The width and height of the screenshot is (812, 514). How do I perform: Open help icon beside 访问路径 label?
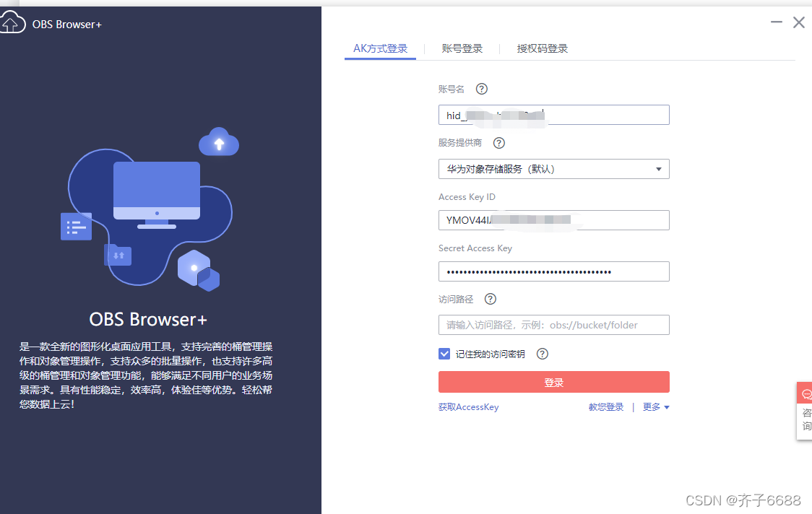point(490,299)
